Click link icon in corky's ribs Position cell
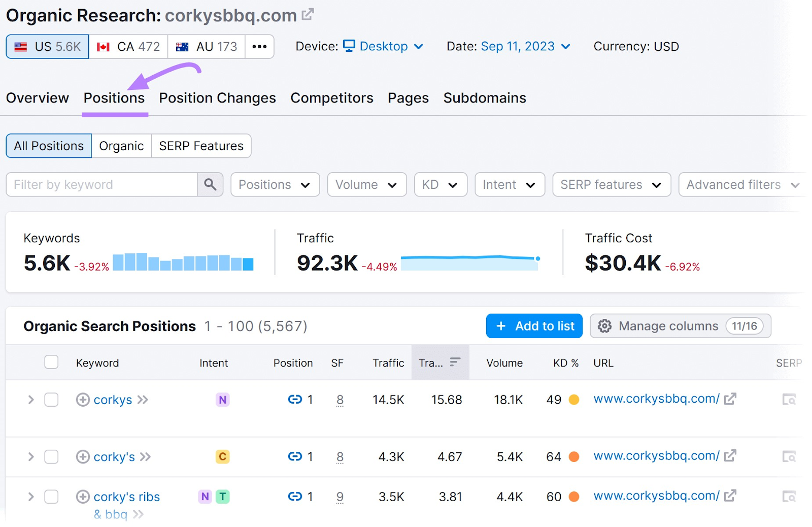812x527 pixels. pos(295,496)
